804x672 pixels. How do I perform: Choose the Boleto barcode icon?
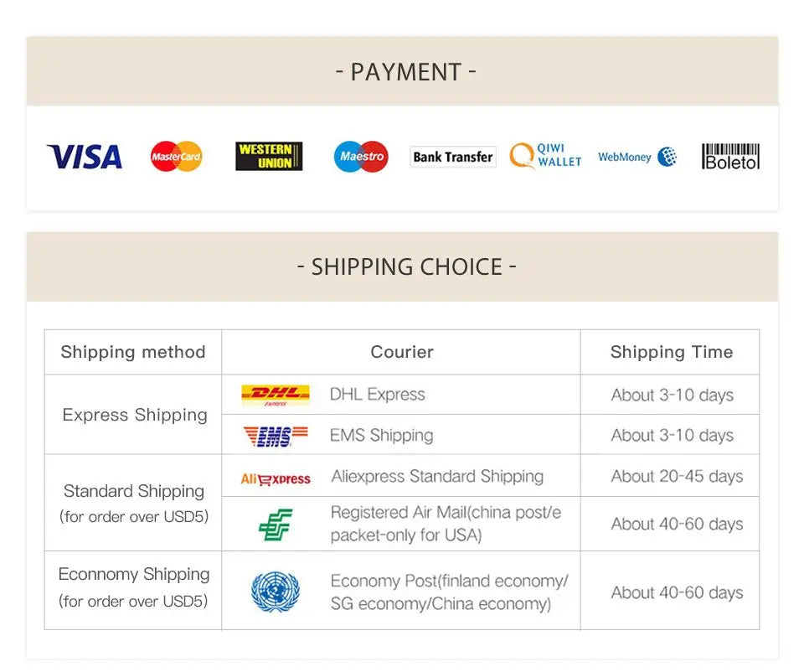click(730, 157)
